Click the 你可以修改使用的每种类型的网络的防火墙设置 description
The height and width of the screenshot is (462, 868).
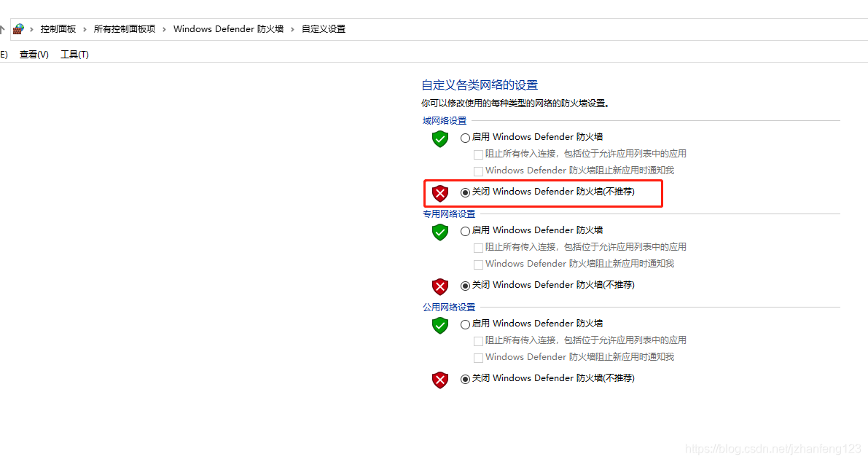click(515, 103)
